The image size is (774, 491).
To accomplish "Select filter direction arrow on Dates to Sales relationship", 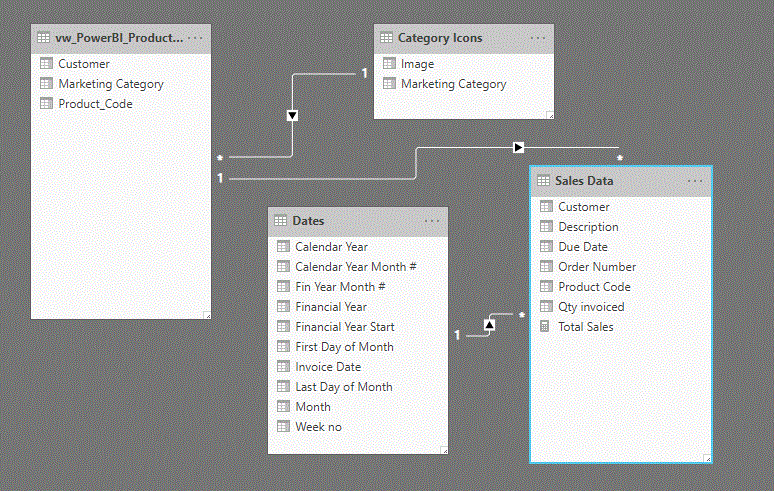I will coord(489,325).
